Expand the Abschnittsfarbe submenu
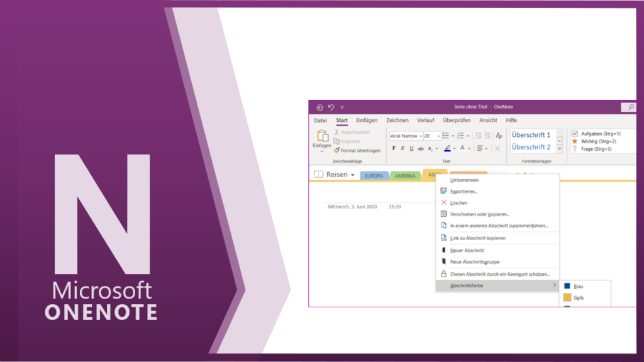 (497, 285)
